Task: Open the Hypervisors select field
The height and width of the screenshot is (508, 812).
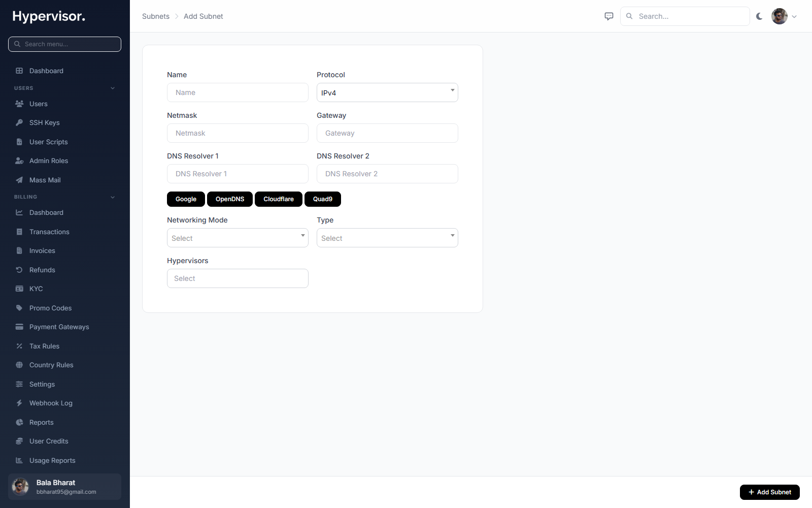Action: 238,278
